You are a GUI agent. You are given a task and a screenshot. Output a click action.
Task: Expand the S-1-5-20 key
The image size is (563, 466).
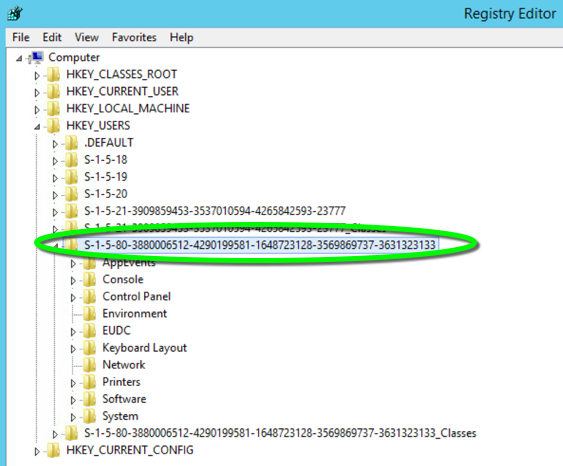coord(55,195)
